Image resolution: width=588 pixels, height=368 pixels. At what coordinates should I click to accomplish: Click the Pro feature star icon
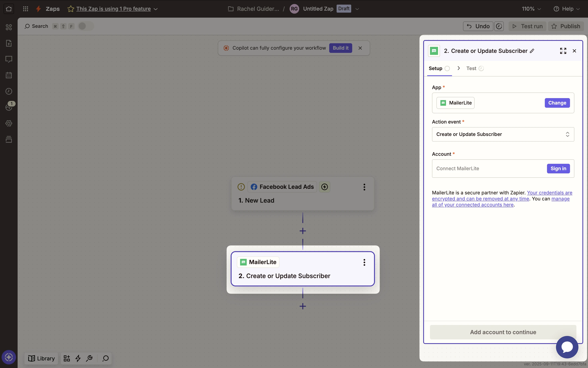pyautogui.click(x=71, y=9)
